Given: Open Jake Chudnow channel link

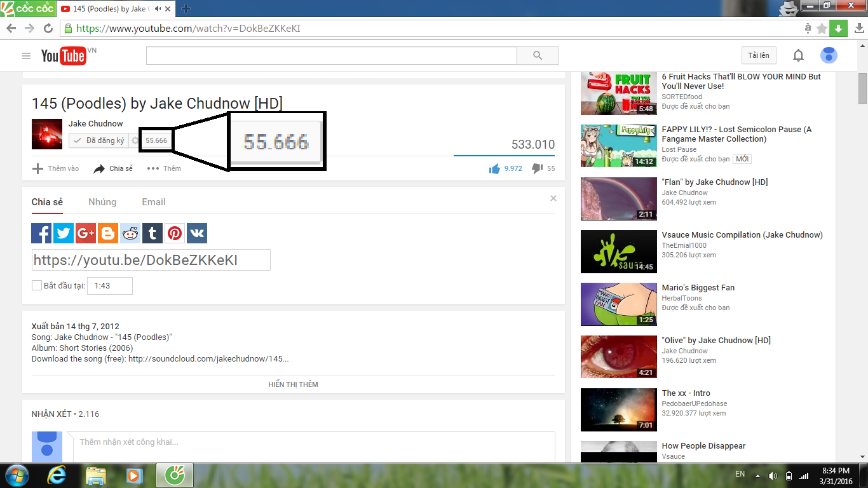Looking at the screenshot, I should [x=96, y=123].
